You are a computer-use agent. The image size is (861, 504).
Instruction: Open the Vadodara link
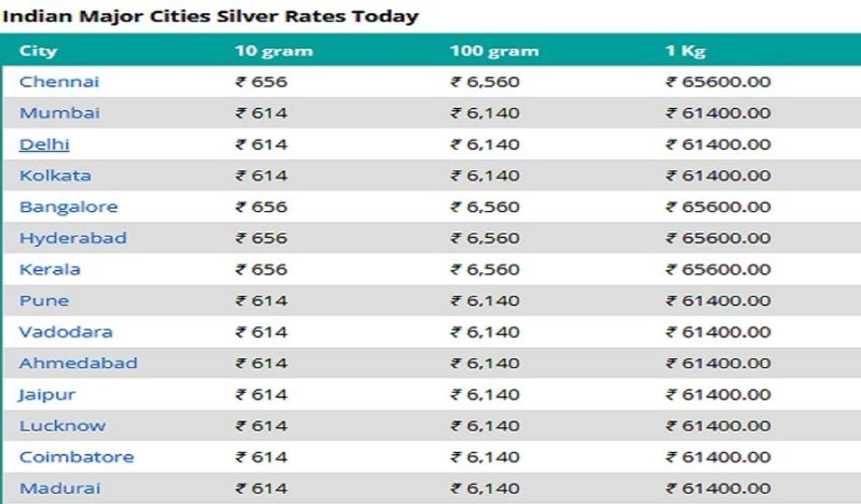point(66,332)
